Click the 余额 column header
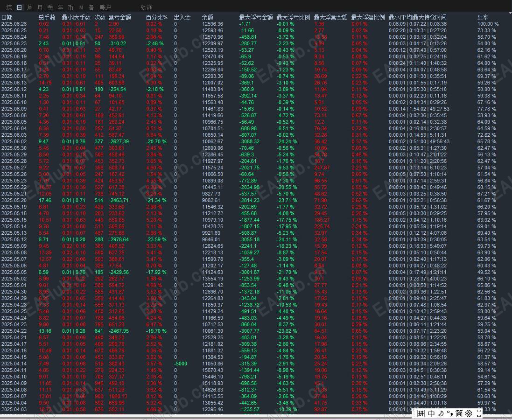Screen dimensions: 512x420 coord(207,17)
